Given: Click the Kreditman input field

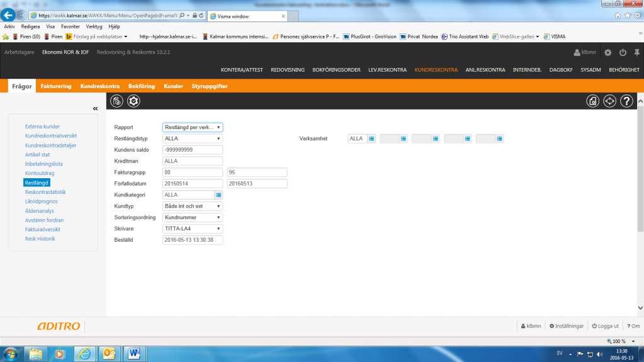Looking at the screenshot, I should tap(193, 161).
